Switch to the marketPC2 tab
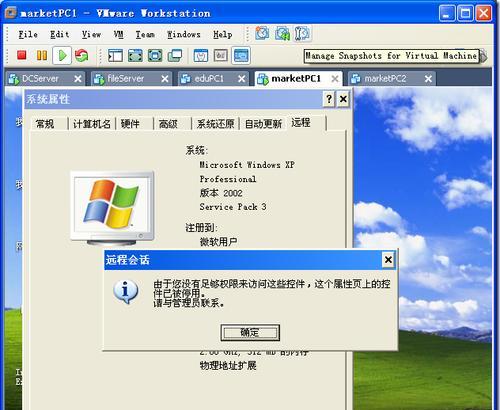Screen dimensions: 500x410 385,79
